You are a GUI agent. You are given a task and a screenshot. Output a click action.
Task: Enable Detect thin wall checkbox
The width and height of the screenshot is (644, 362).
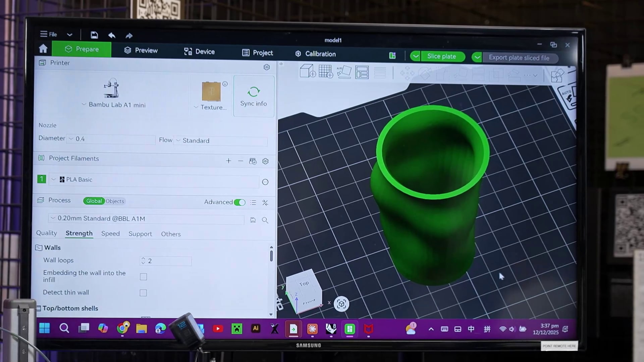143,293
